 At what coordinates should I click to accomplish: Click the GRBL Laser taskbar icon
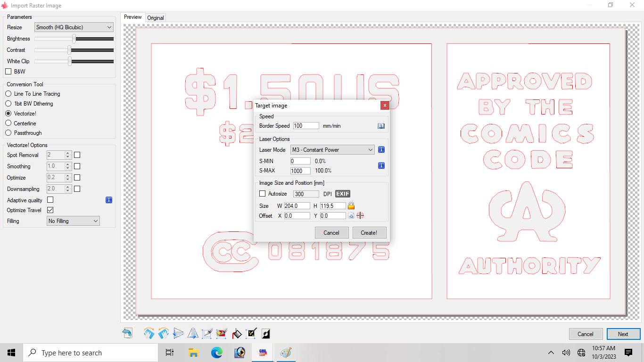pos(263,353)
